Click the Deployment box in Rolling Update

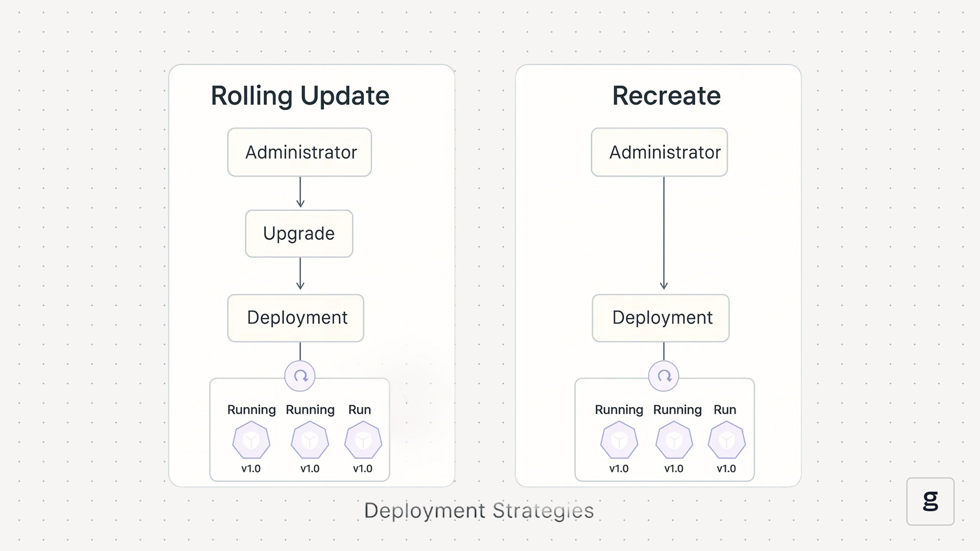[296, 318]
